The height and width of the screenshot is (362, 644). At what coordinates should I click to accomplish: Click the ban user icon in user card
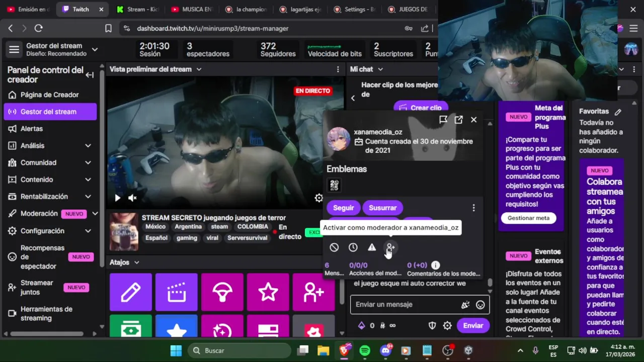334,247
